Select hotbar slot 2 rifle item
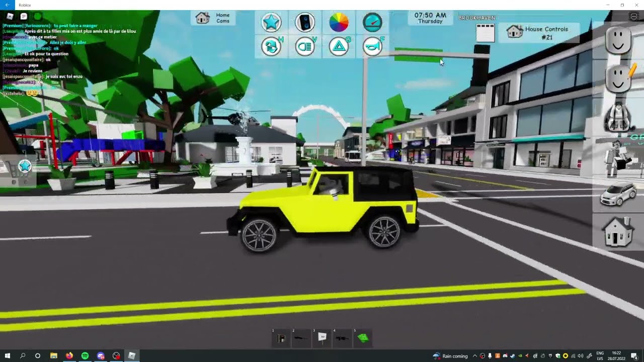This screenshot has height=362, width=644. [x=301, y=338]
